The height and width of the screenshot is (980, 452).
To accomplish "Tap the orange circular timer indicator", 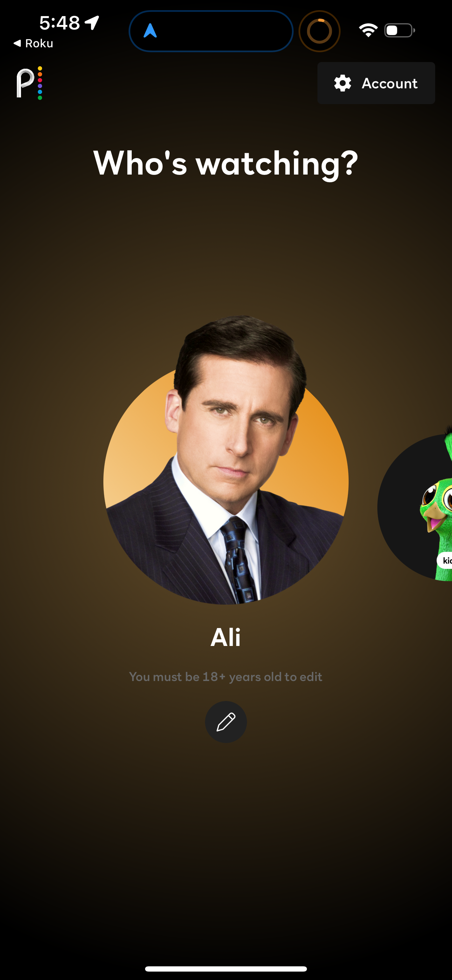I will click(x=320, y=31).
